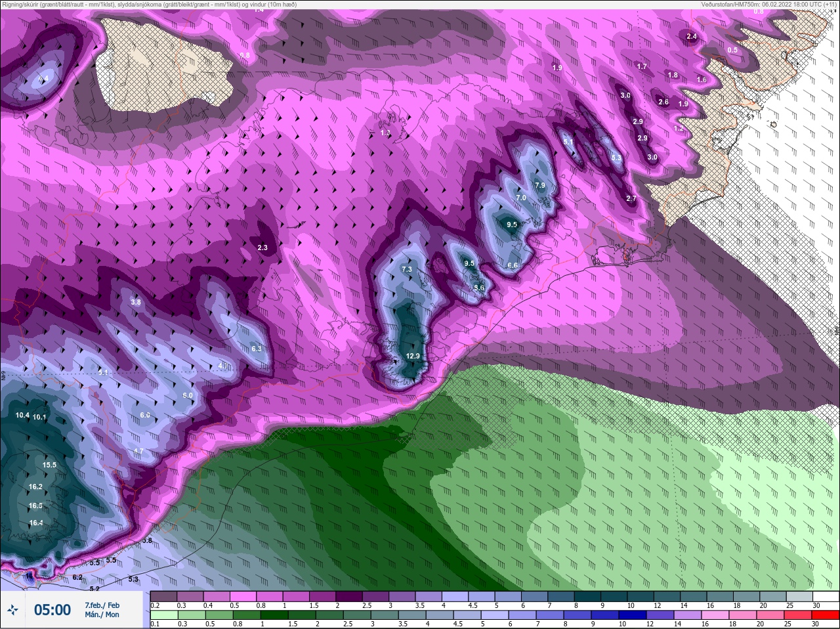
Task: Click the 12.9 precipitation value on the map
Action: pyautogui.click(x=412, y=356)
